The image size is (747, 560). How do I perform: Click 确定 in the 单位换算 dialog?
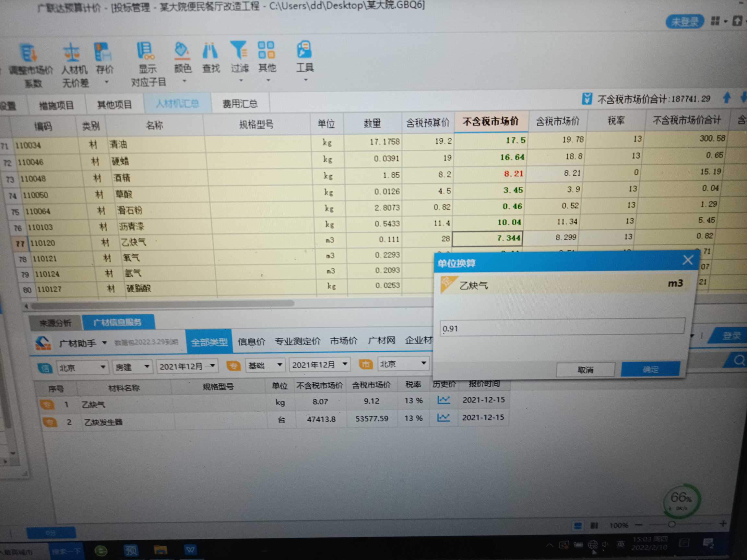point(650,369)
